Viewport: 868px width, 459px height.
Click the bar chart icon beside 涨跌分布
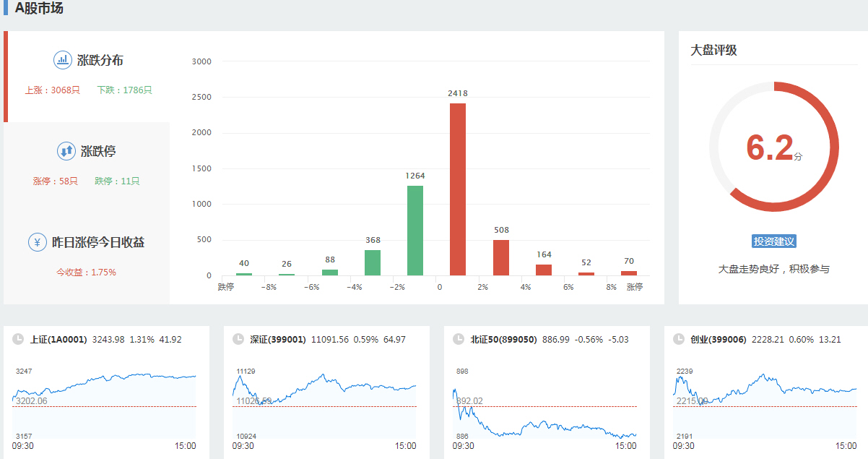[x=63, y=60]
